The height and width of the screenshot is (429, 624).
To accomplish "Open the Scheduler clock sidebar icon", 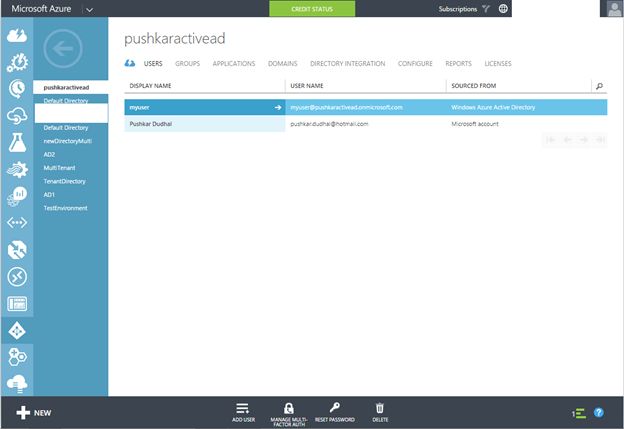I will 17,88.
